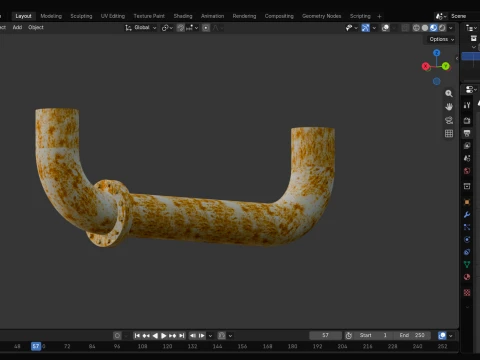
Task: Click current frame field showing 57
Action: 325,335
